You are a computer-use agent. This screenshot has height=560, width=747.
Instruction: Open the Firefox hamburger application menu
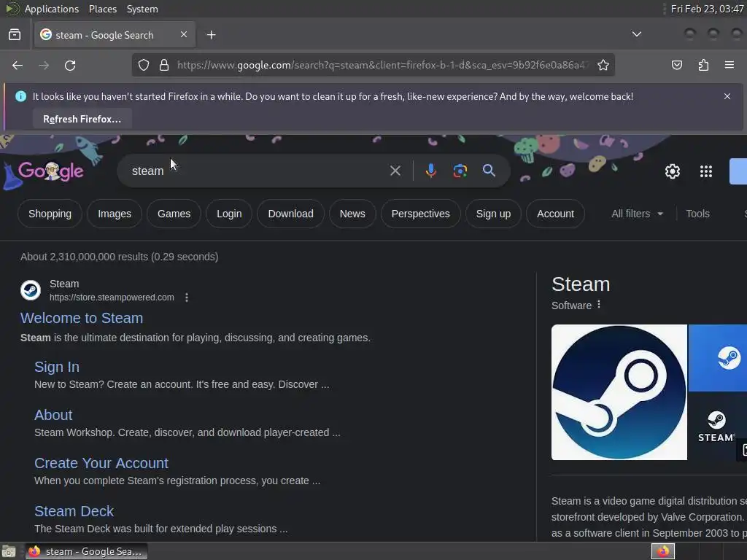[x=729, y=65]
